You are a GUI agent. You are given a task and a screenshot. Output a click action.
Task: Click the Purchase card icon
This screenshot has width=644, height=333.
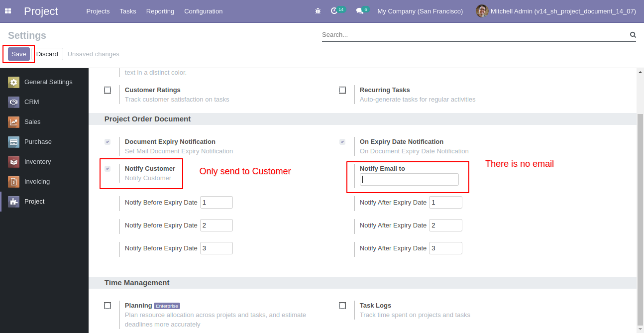[x=14, y=142]
